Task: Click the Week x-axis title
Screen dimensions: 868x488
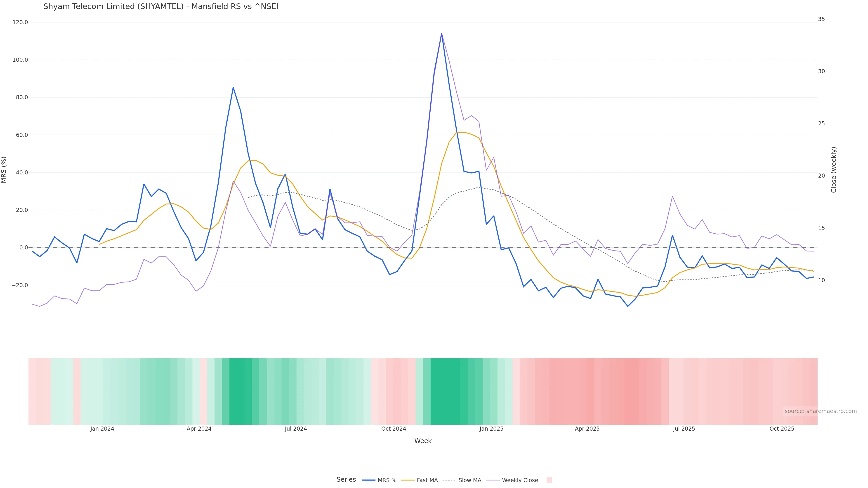Action: tap(422, 441)
